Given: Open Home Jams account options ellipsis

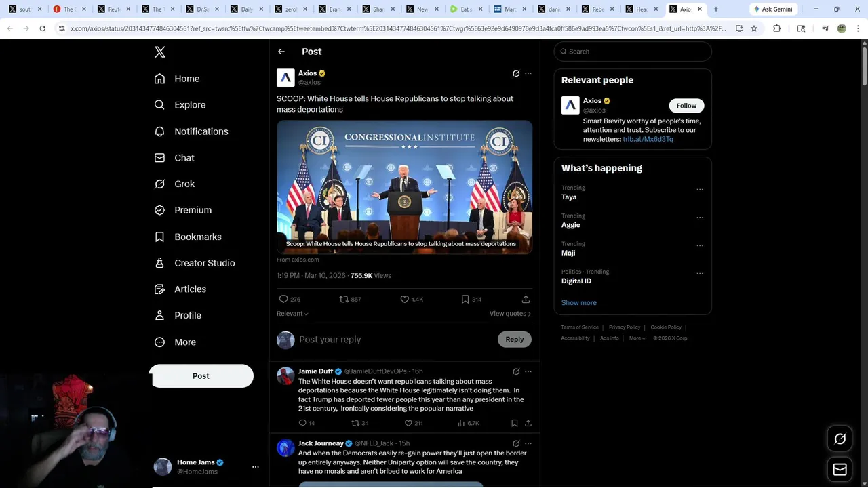Looking at the screenshot, I should pos(256,467).
